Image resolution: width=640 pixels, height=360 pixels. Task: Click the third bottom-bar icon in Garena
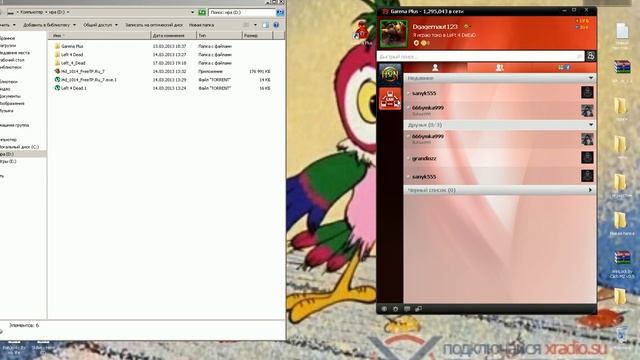[407, 309]
